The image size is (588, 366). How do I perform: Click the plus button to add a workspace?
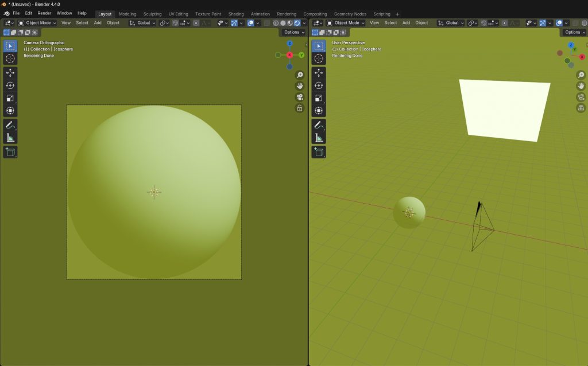(397, 14)
